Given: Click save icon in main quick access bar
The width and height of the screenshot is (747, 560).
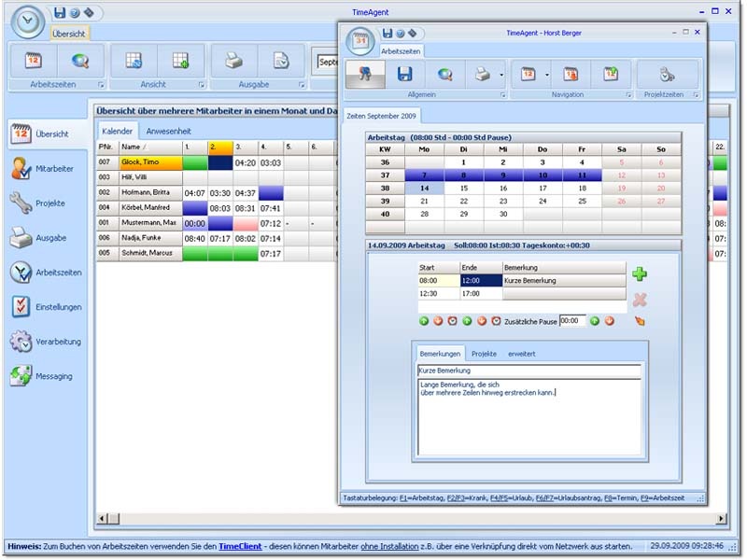Looking at the screenshot, I should tap(60, 12).
